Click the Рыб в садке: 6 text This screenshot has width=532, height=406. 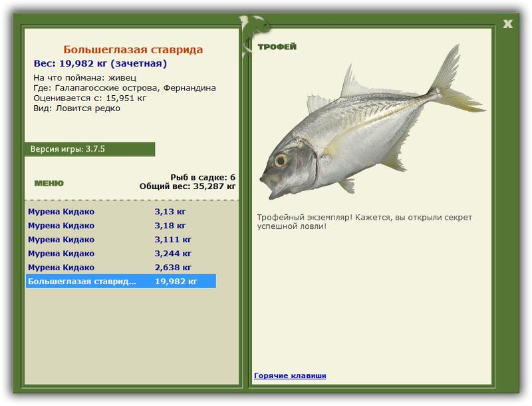[203, 177]
